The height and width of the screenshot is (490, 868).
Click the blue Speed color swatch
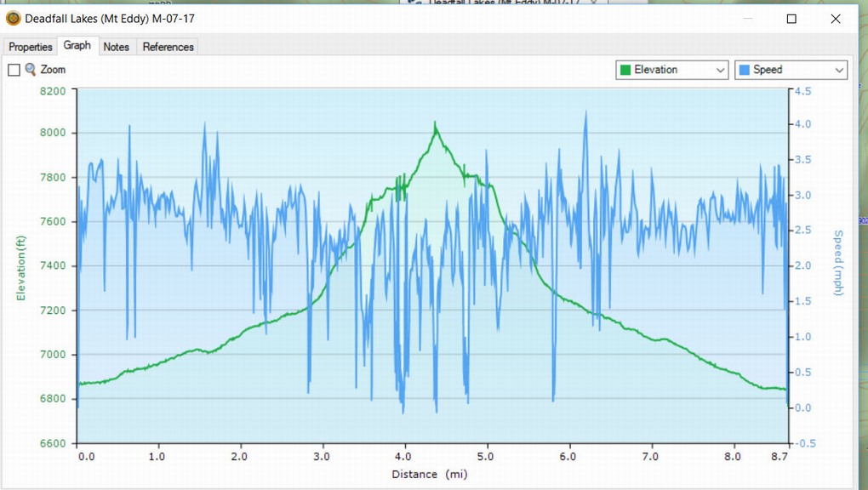point(745,70)
